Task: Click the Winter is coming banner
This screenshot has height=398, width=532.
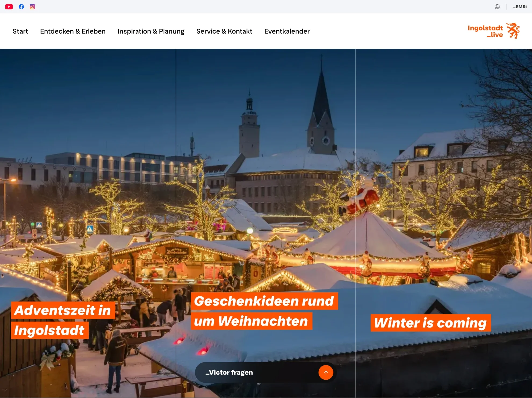Action: click(x=430, y=323)
